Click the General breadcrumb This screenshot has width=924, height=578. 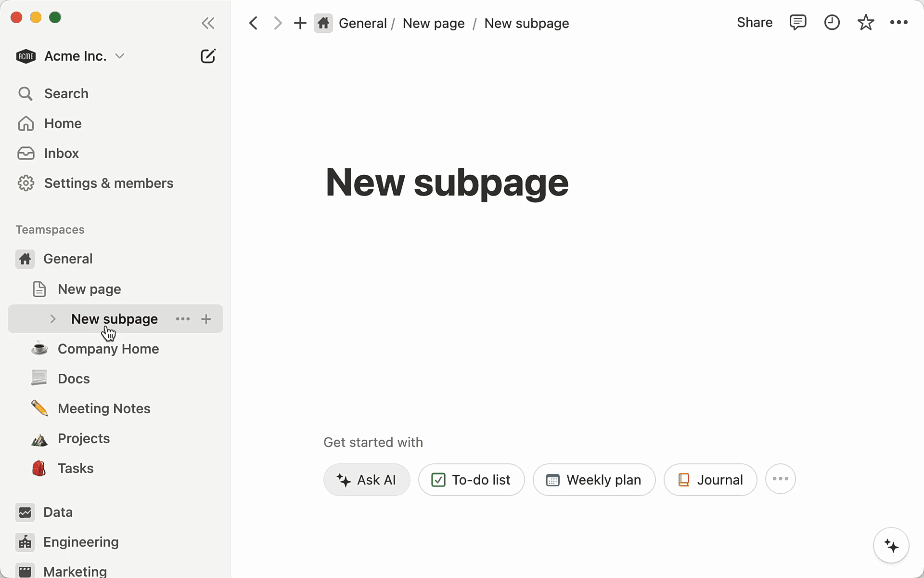(x=363, y=23)
